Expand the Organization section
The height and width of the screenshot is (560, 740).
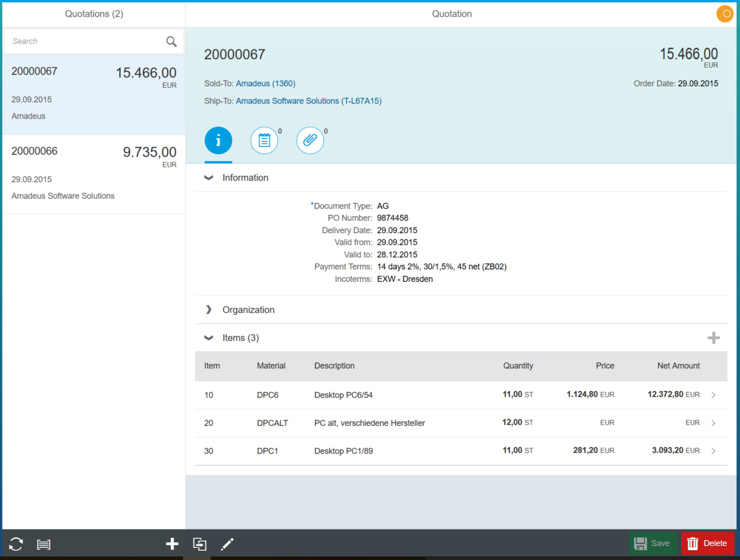[x=208, y=310]
